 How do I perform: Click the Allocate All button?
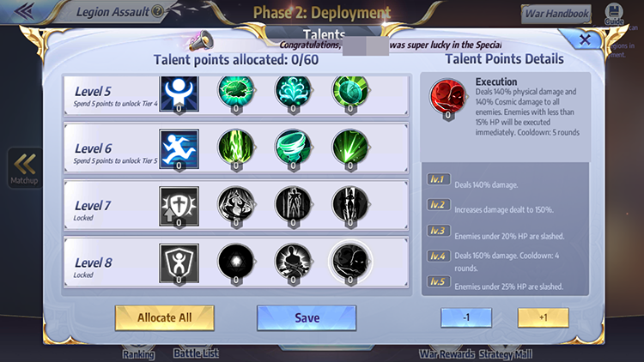pos(164,317)
